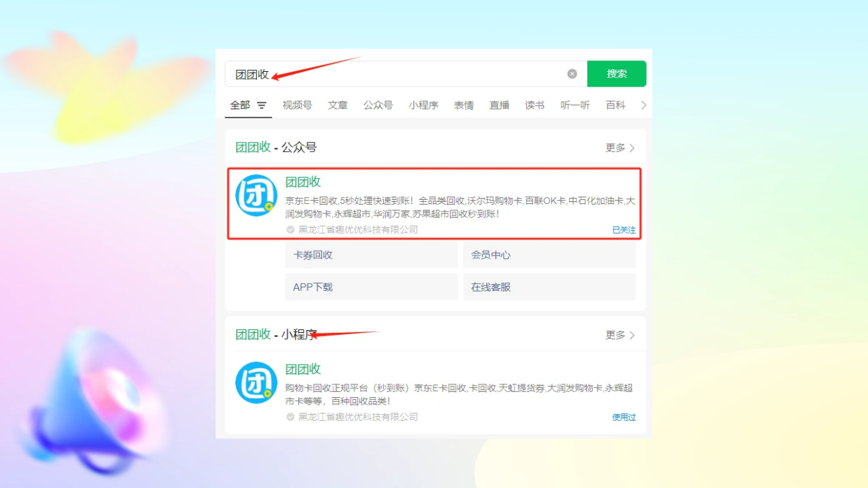Switch to the 表情 tab
Image resolution: width=868 pixels, height=488 pixels.
(x=464, y=105)
